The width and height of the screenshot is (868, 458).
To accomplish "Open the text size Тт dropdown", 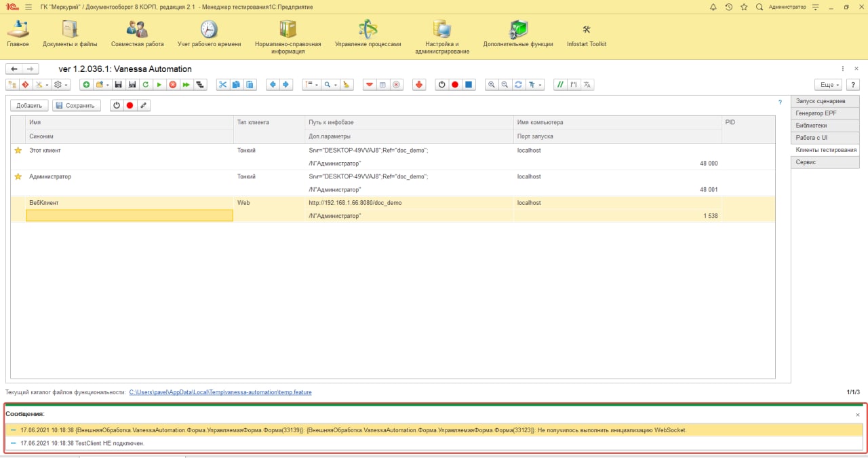I will (536, 85).
